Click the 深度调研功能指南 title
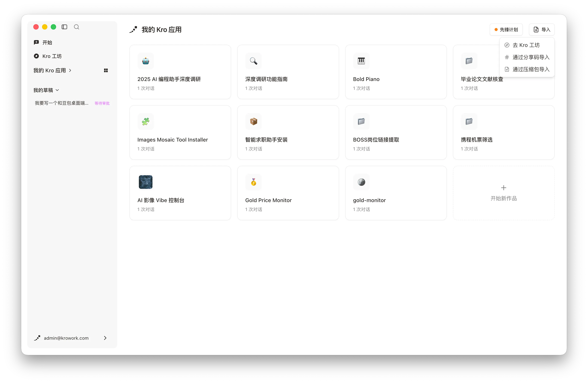The image size is (588, 383). tap(266, 79)
